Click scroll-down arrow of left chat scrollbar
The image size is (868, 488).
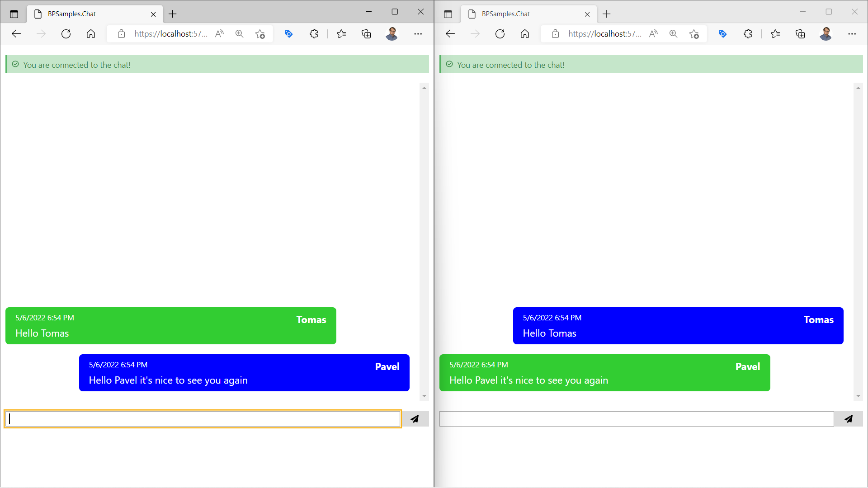(424, 396)
